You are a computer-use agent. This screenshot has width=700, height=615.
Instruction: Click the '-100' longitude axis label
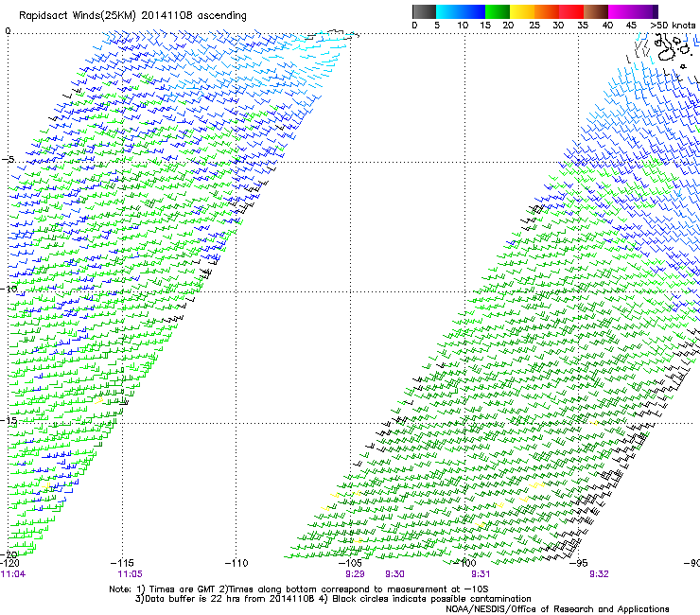(464, 563)
